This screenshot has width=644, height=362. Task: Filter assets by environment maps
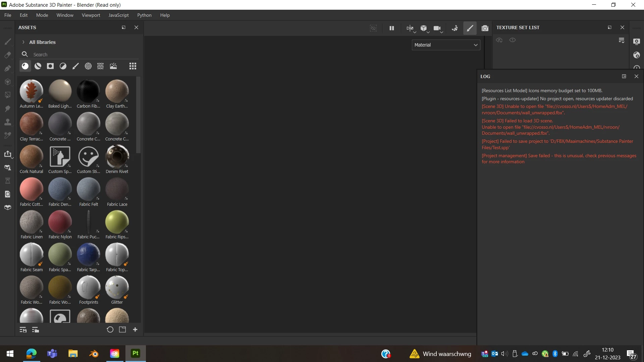pyautogui.click(x=113, y=66)
